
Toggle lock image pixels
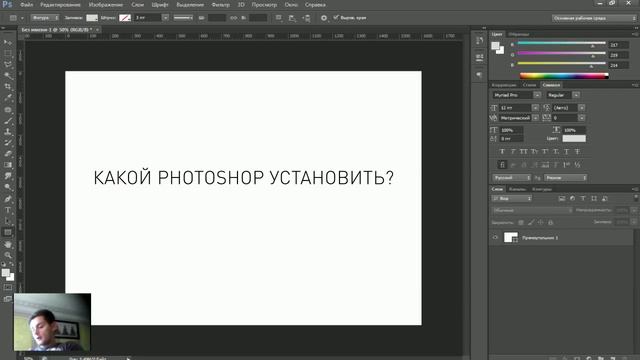531,222
